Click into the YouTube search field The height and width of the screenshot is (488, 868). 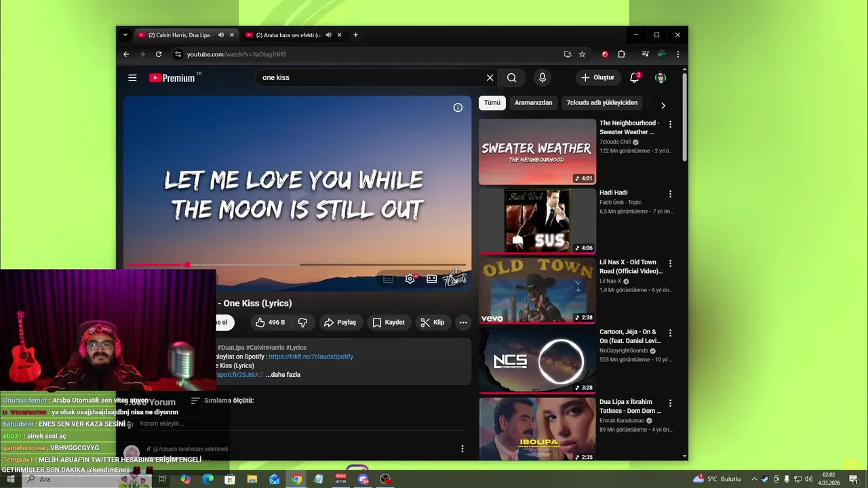370,78
